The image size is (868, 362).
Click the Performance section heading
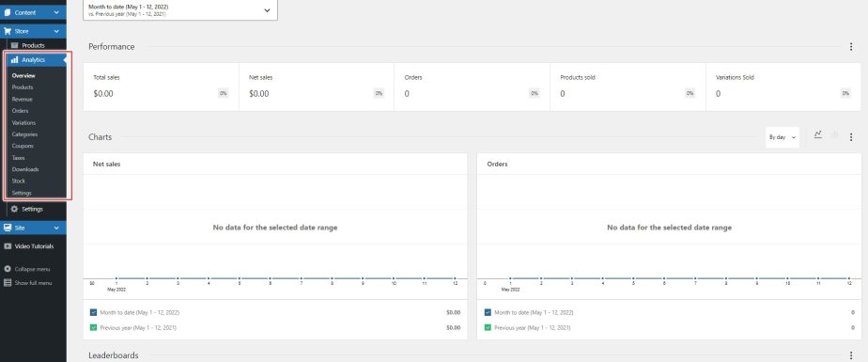pos(111,47)
